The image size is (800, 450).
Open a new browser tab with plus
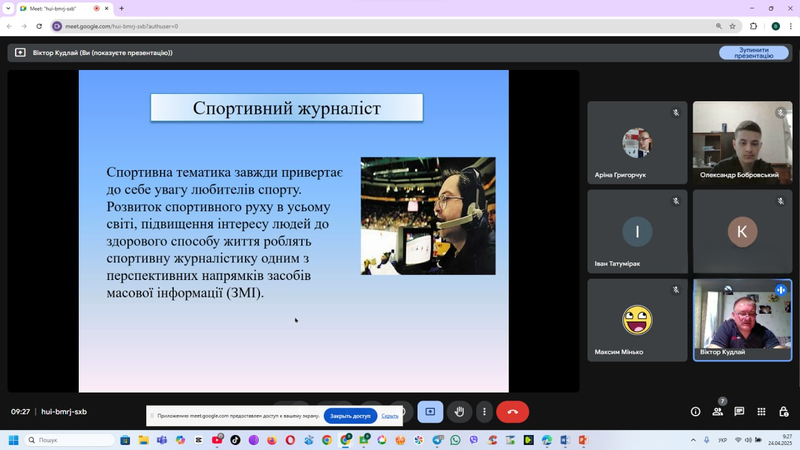point(121,9)
